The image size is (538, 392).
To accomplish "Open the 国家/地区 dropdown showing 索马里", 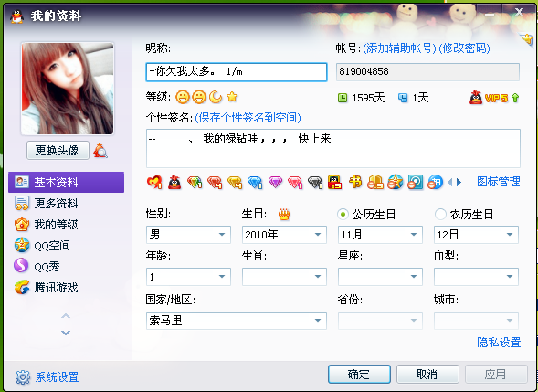I will 237,321.
